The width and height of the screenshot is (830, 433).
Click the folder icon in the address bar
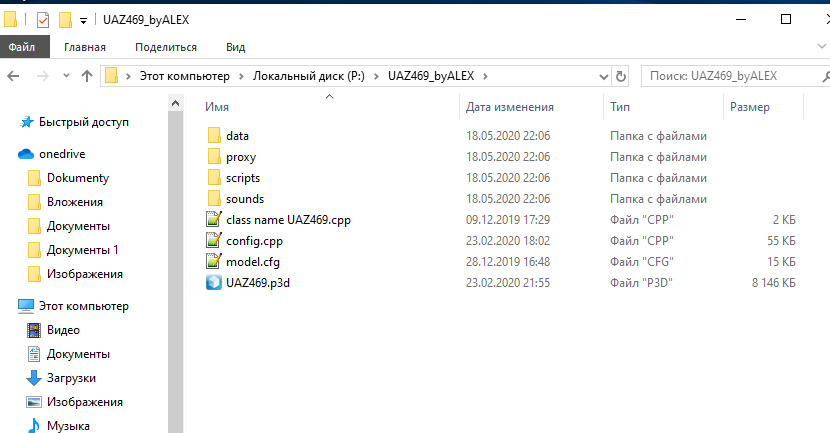point(111,76)
